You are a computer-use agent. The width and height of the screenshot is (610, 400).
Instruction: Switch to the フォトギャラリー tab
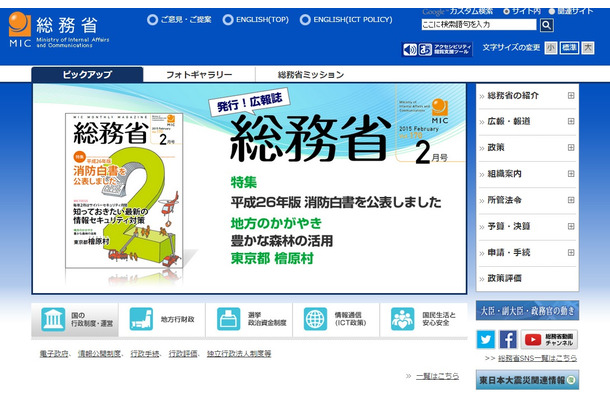click(x=199, y=74)
